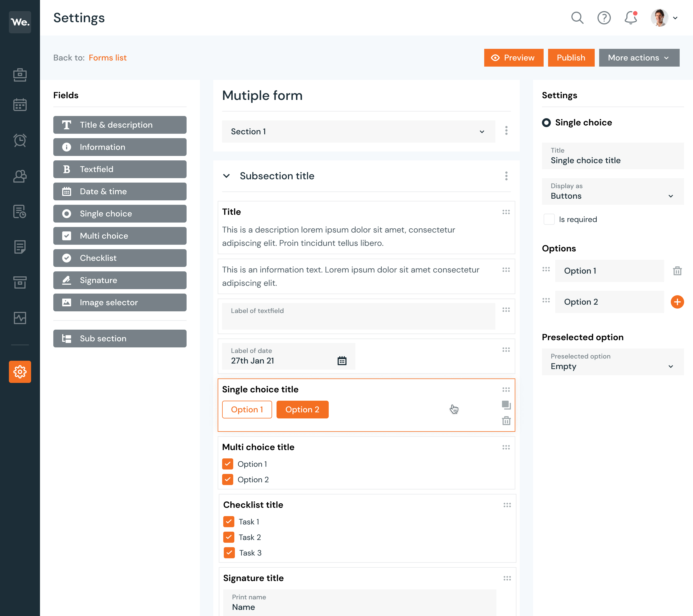Expand the Display as dropdown
Image resolution: width=693 pixels, height=616 pixels.
pos(671,196)
